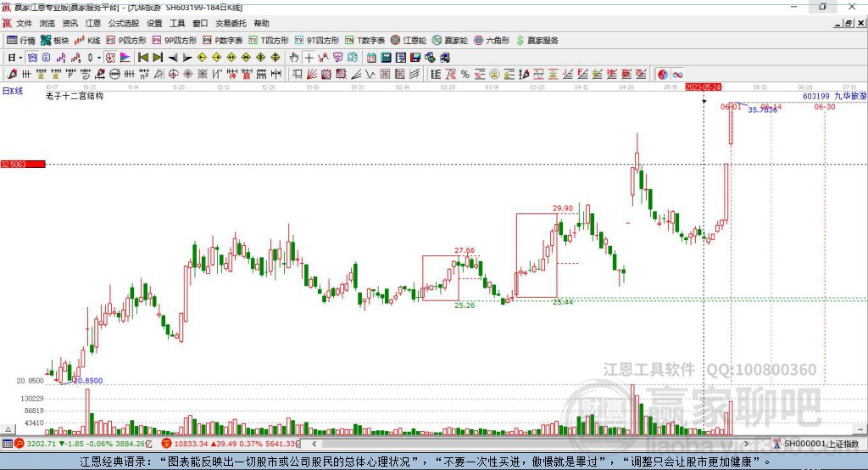Open the 9P四方形 tool
Image resolution: width=868 pixels, height=470 pixels.
point(175,41)
